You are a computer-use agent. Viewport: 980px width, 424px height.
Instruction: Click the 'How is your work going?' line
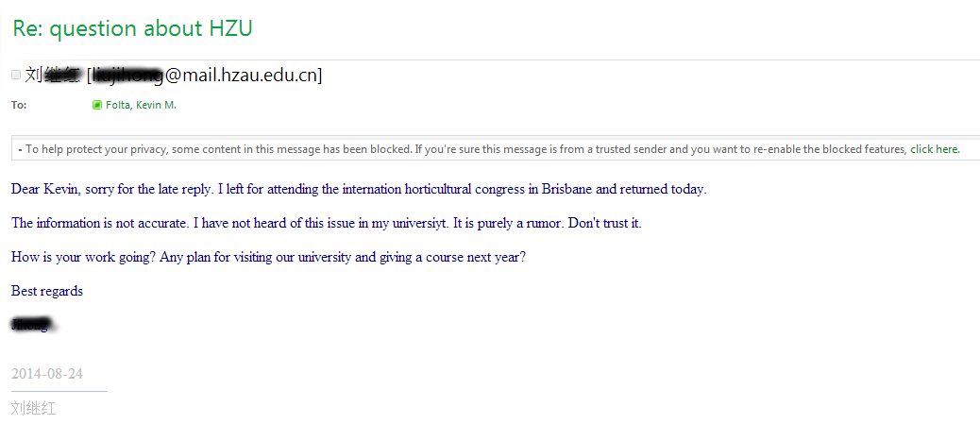pos(268,258)
